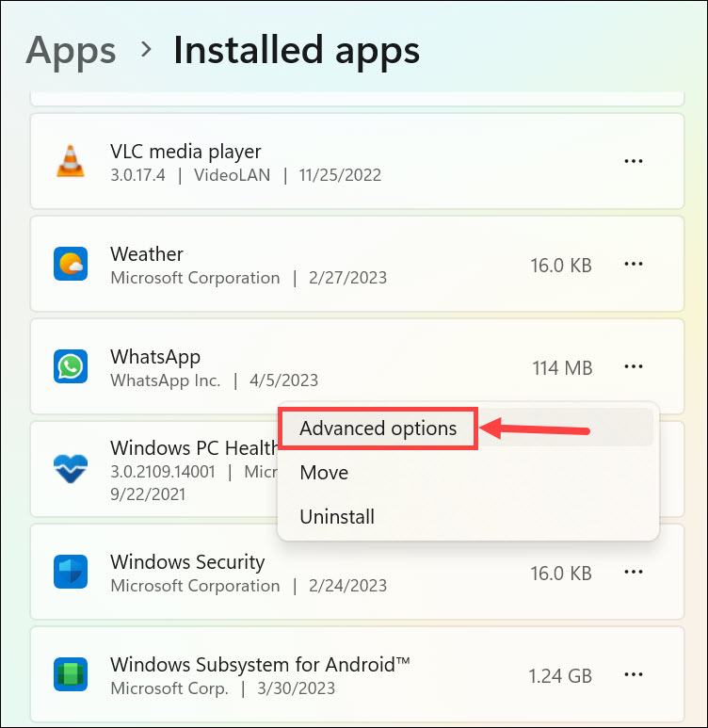Go back to Apps via the breadcrumb
The image size is (708, 728).
click(x=71, y=51)
